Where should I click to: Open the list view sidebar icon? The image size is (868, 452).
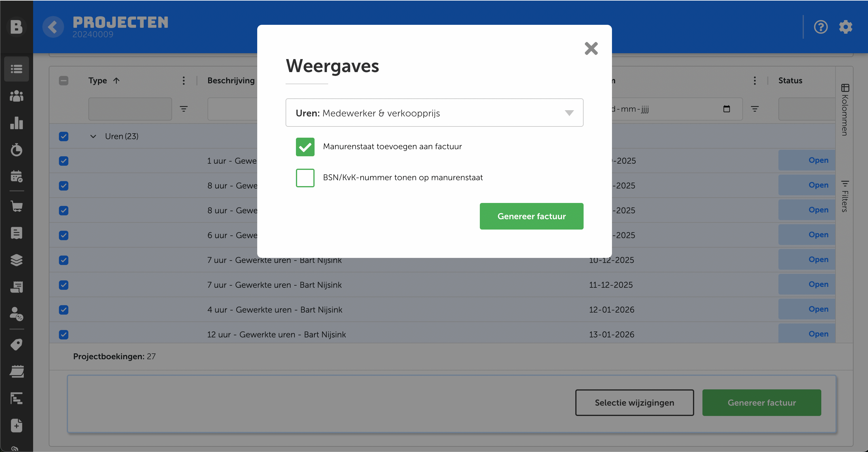(17, 69)
